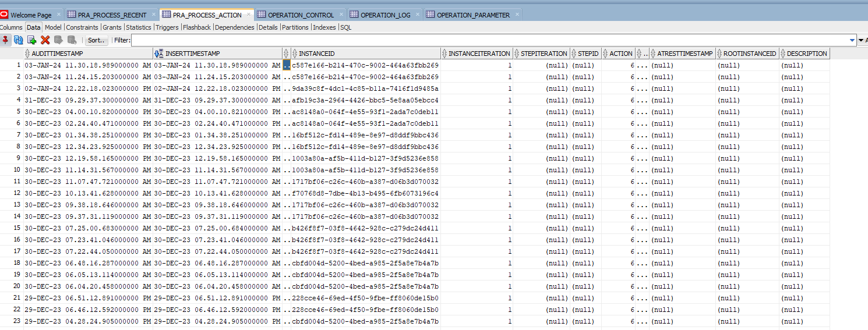Image resolution: width=868 pixels, height=330 pixels.
Task: Open the Model sub-tab
Action: click(x=53, y=27)
